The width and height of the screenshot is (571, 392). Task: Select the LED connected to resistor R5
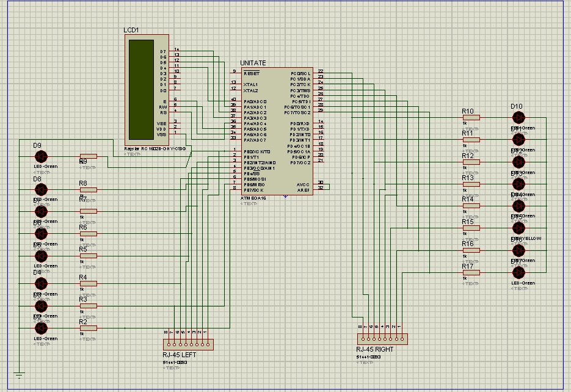tap(41, 256)
